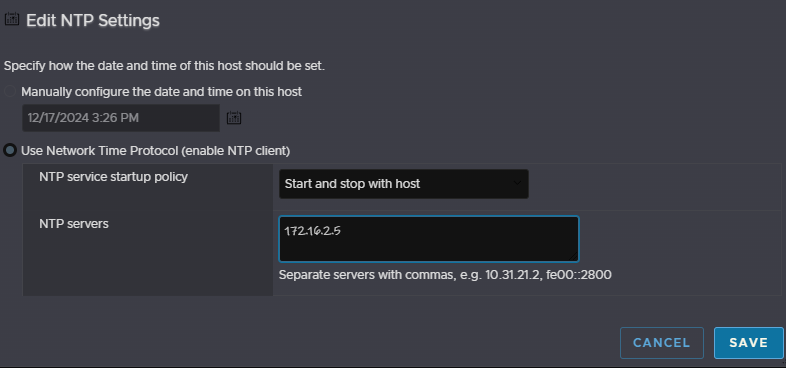Click the 'NTP service startup policy' label
The width and height of the screenshot is (786, 368).
(x=113, y=177)
